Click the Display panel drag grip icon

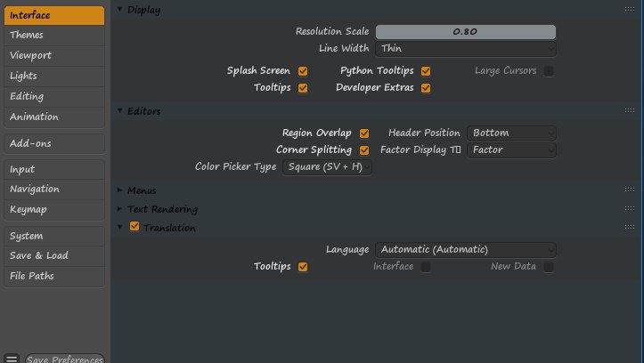click(629, 10)
